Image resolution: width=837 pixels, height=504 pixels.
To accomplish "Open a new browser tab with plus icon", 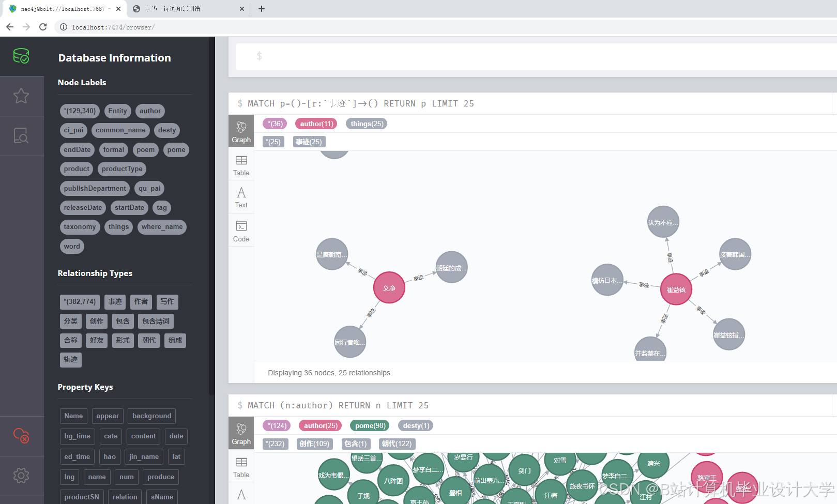I will pyautogui.click(x=262, y=9).
